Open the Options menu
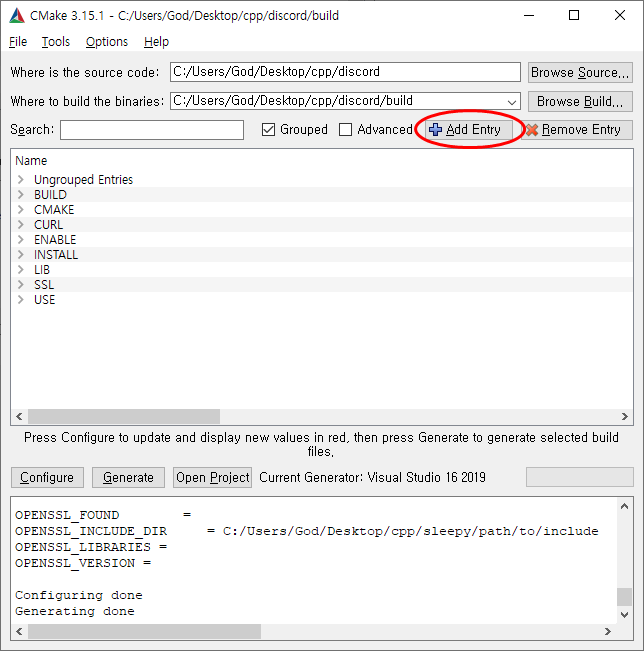 (x=107, y=42)
